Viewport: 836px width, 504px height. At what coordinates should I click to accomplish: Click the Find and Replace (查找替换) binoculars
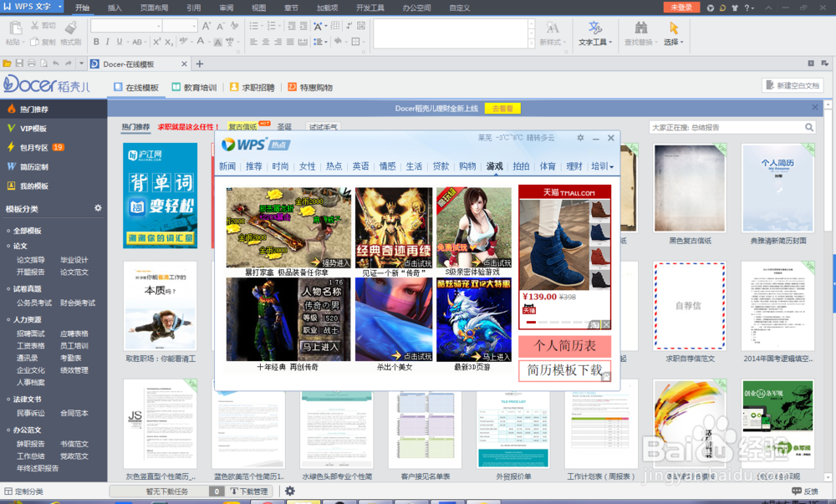pos(641,28)
